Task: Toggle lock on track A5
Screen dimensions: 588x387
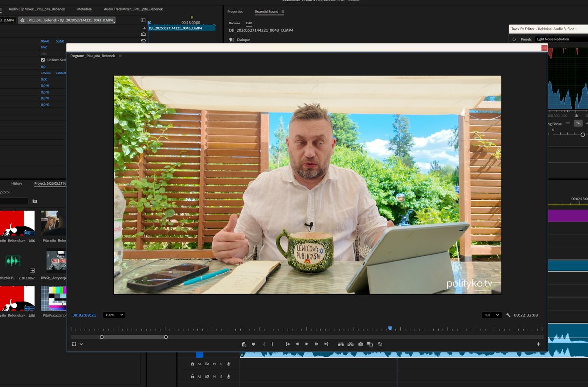Action: [x=192, y=377]
